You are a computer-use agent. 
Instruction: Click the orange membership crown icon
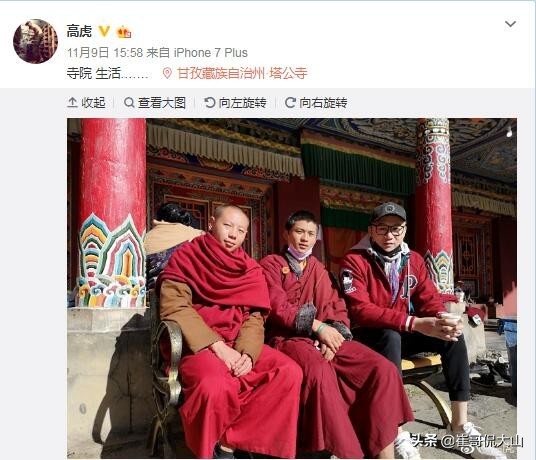coord(124,32)
